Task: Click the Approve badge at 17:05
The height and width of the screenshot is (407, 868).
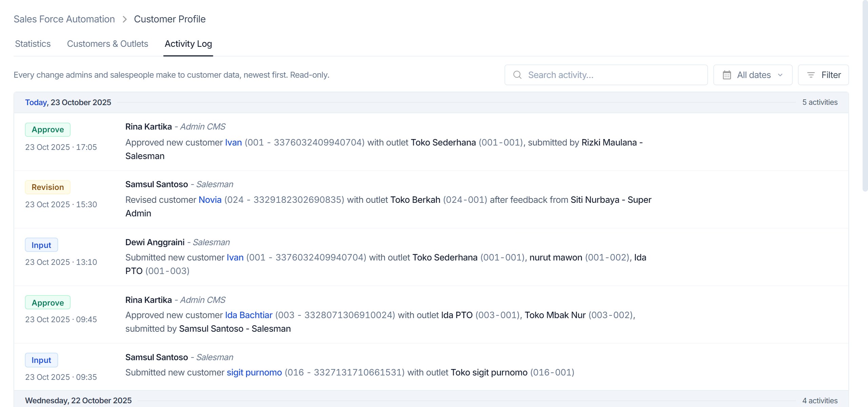Action: click(48, 130)
